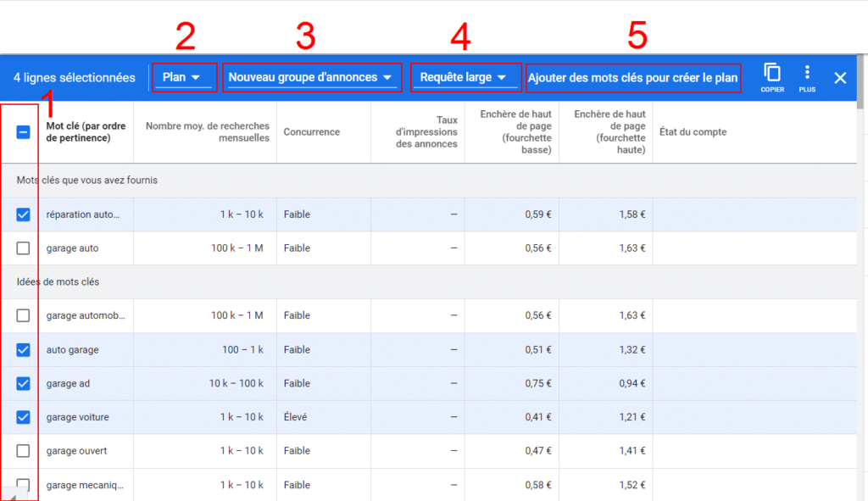
Task: Check the garage automob… keyword checkbox
Action: pos(24,315)
